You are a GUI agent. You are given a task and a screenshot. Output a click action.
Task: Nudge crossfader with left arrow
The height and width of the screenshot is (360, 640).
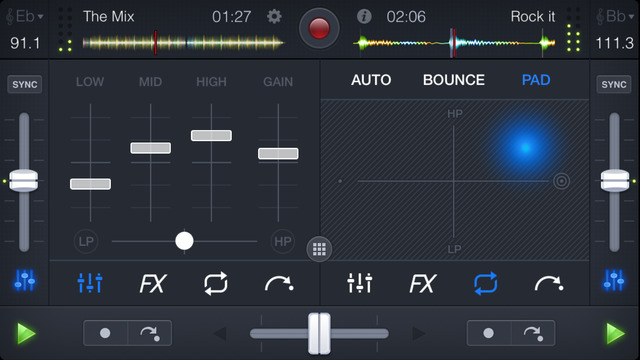point(220,333)
